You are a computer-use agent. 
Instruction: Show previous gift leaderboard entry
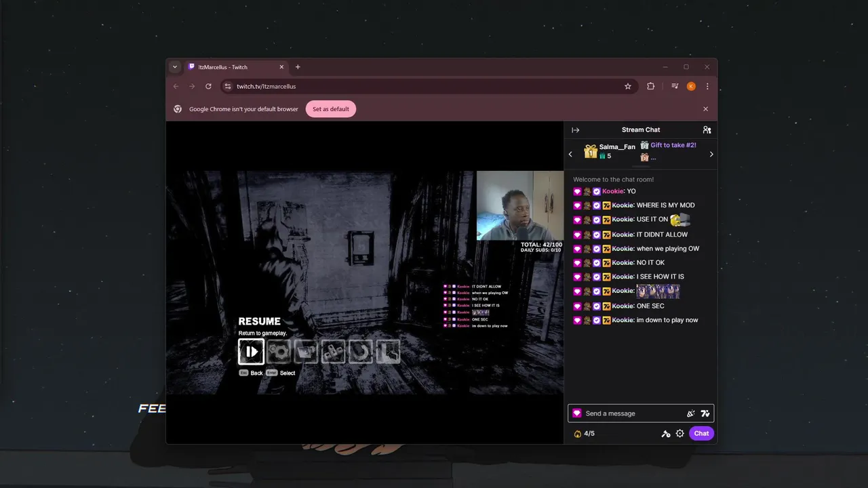pos(570,155)
